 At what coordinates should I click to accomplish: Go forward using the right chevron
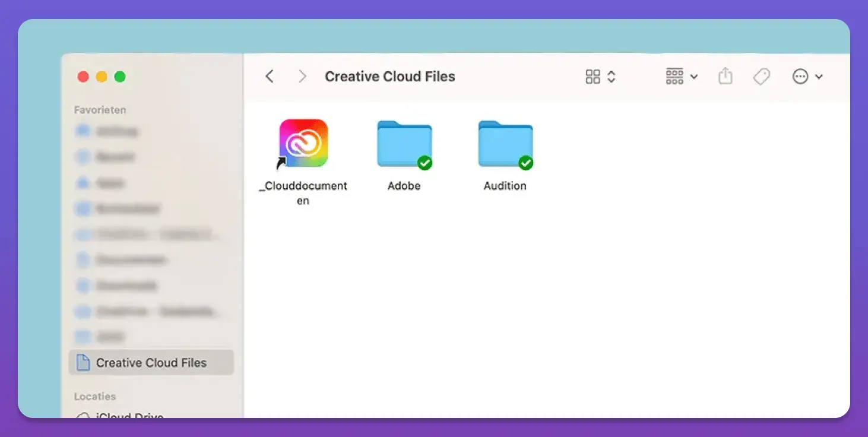[x=303, y=77]
